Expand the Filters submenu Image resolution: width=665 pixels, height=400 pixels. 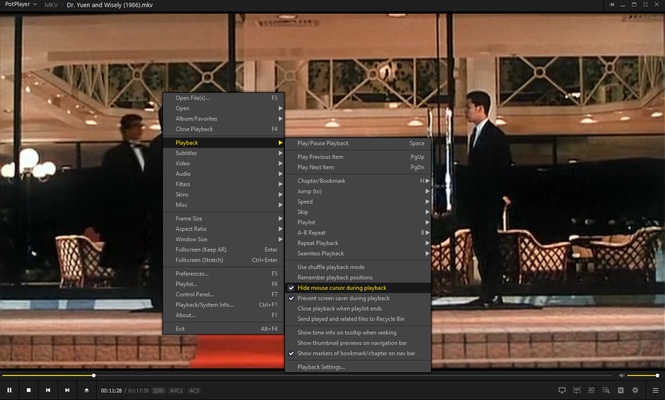pyautogui.click(x=224, y=184)
